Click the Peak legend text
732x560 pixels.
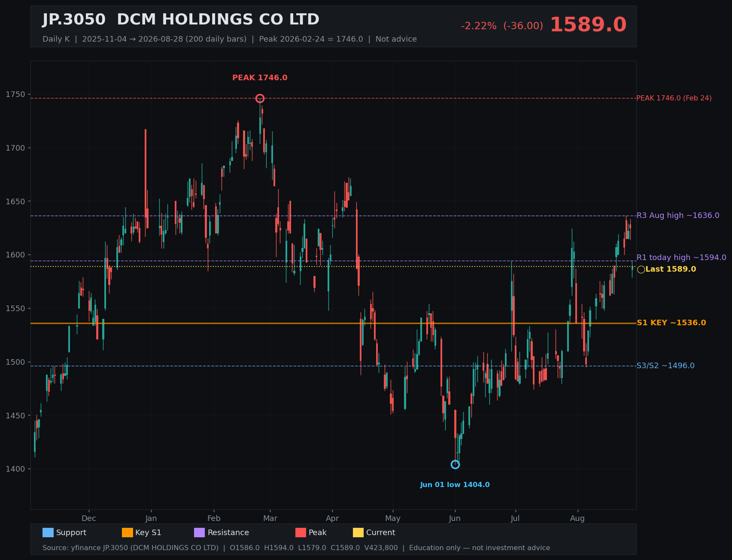point(318,533)
